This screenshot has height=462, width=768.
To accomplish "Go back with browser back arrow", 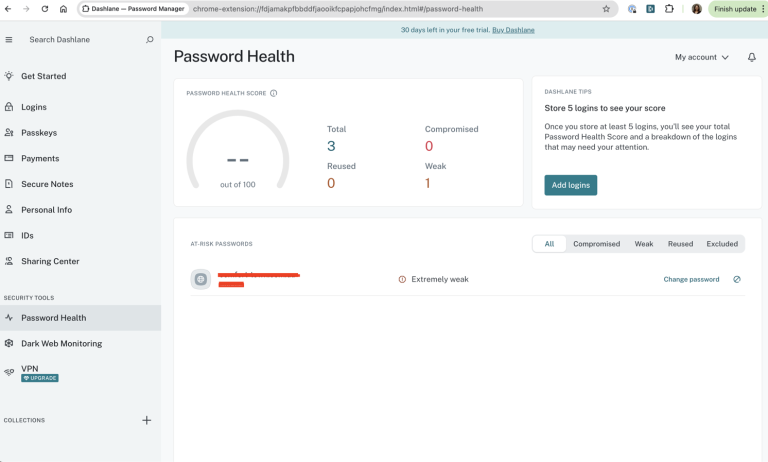I will tap(8, 9).
